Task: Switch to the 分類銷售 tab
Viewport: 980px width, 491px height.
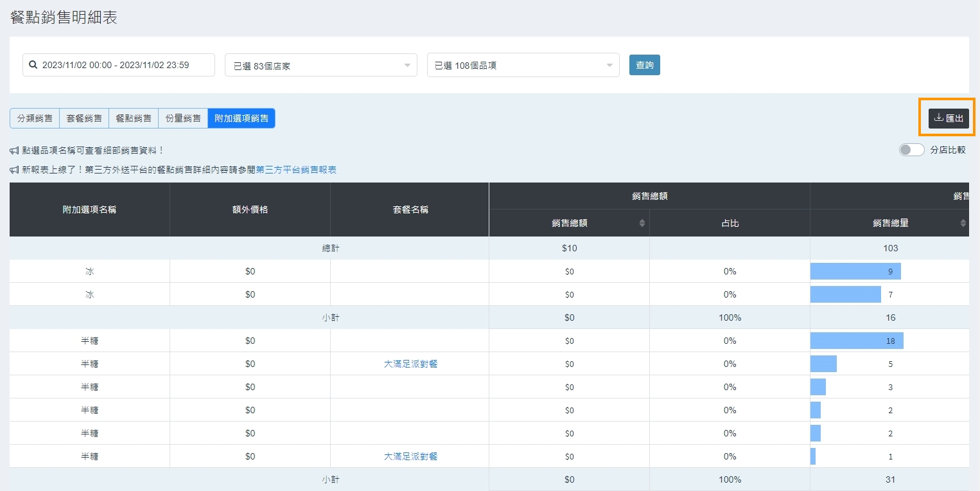Action: [35, 118]
